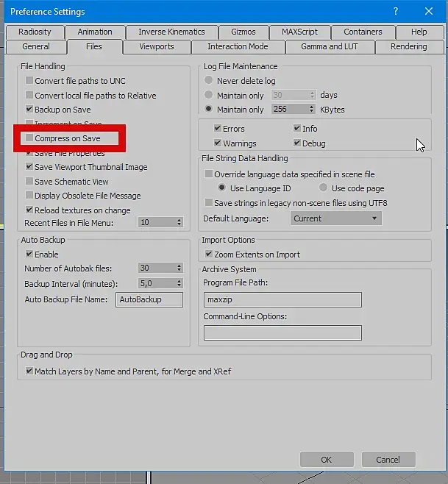Confirm settings with OK button
This screenshot has width=448, height=484.
pos(327,460)
